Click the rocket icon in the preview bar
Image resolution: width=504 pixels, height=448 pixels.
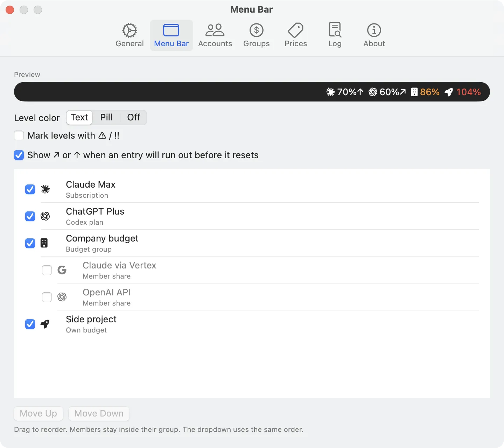(x=449, y=92)
